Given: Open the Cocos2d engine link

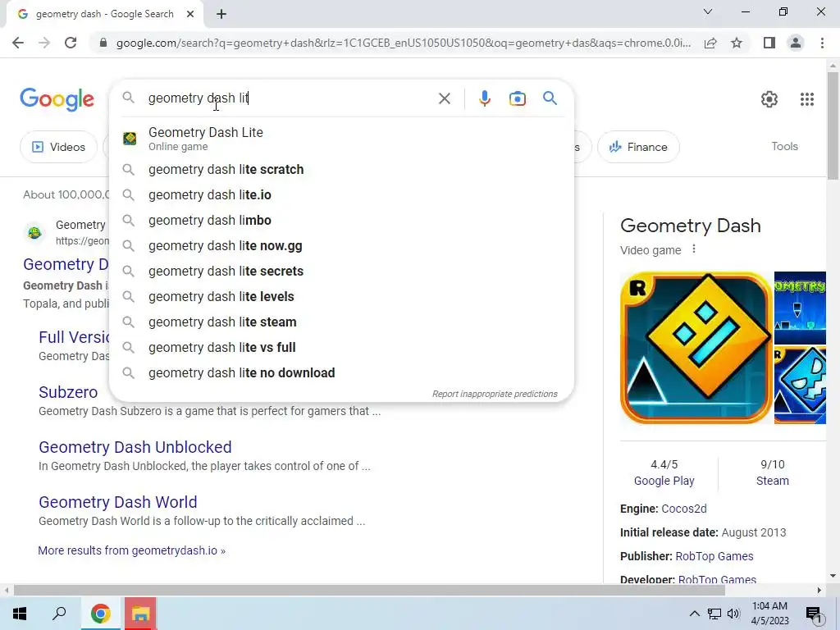Looking at the screenshot, I should (683, 509).
